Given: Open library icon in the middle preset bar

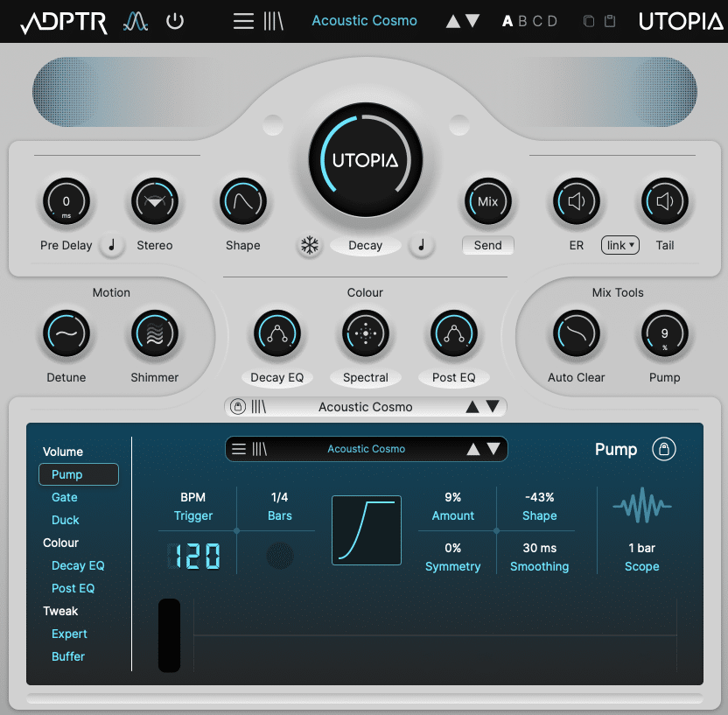Looking at the screenshot, I should 259,407.
